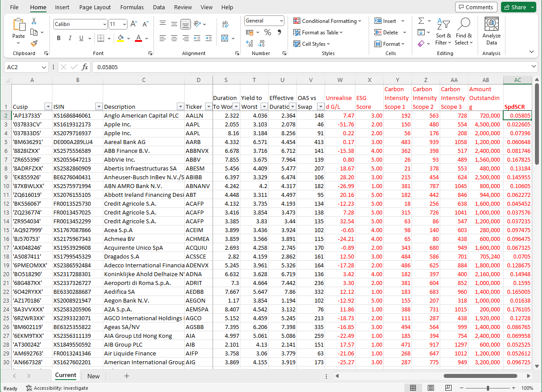Screen dimensions: 542x392
Task: Click the Cut scissors icon
Action: [x=34, y=21]
